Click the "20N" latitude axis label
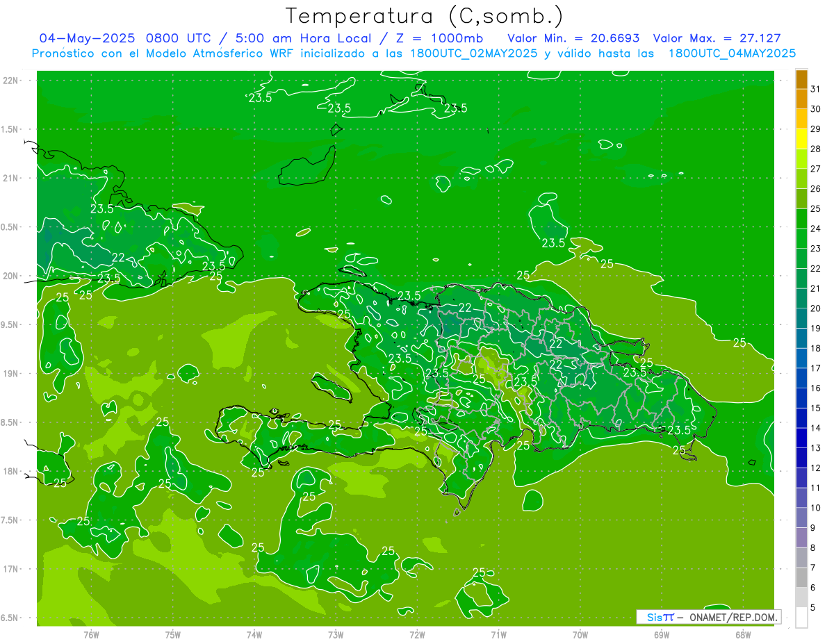834x644 pixels. [10, 276]
